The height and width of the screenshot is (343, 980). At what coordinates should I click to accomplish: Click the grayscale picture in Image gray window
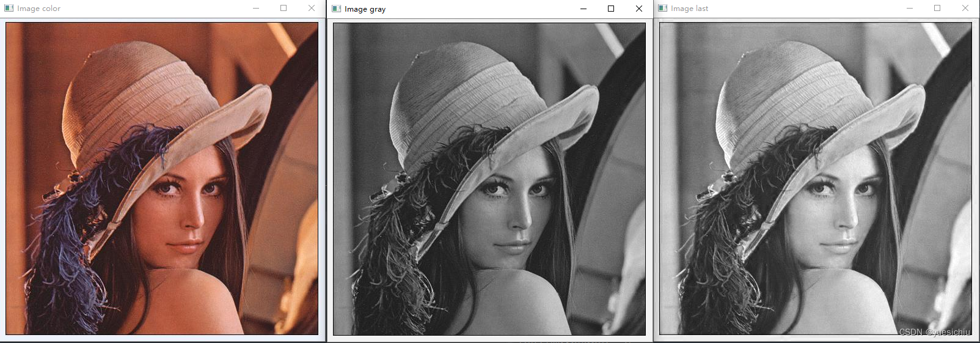[x=489, y=179]
